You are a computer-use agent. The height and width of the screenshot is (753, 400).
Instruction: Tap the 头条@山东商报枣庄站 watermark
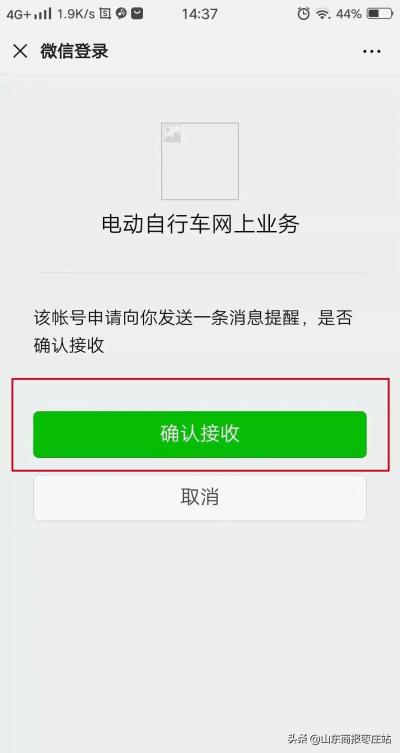pyautogui.click(x=339, y=738)
